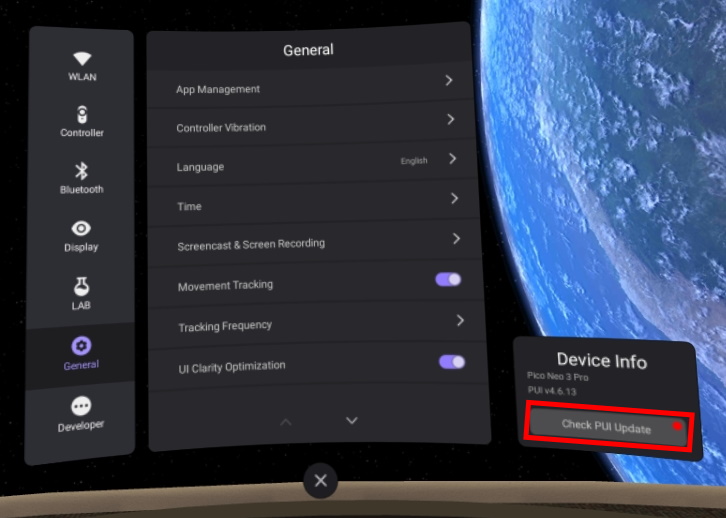726x518 pixels.
Task: Expand Time settings chevron
Action: coord(454,199)
